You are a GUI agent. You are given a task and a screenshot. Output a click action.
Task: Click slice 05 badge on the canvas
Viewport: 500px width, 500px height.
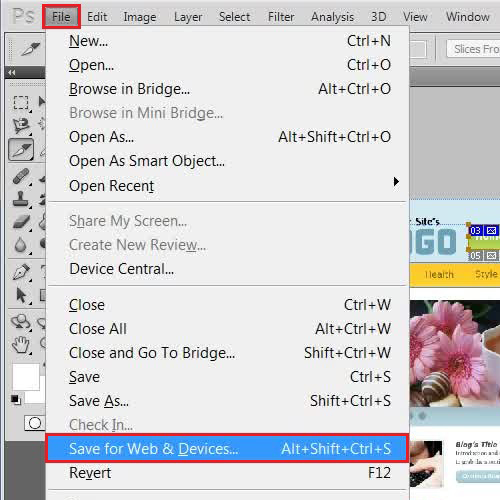484,256
